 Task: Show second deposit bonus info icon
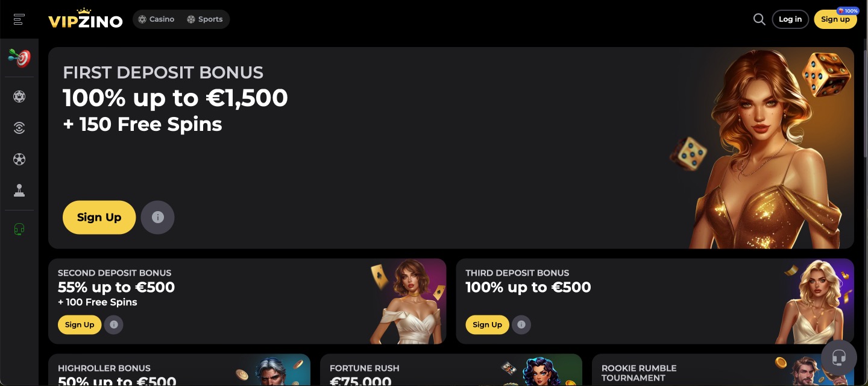(x=113, y=324)
